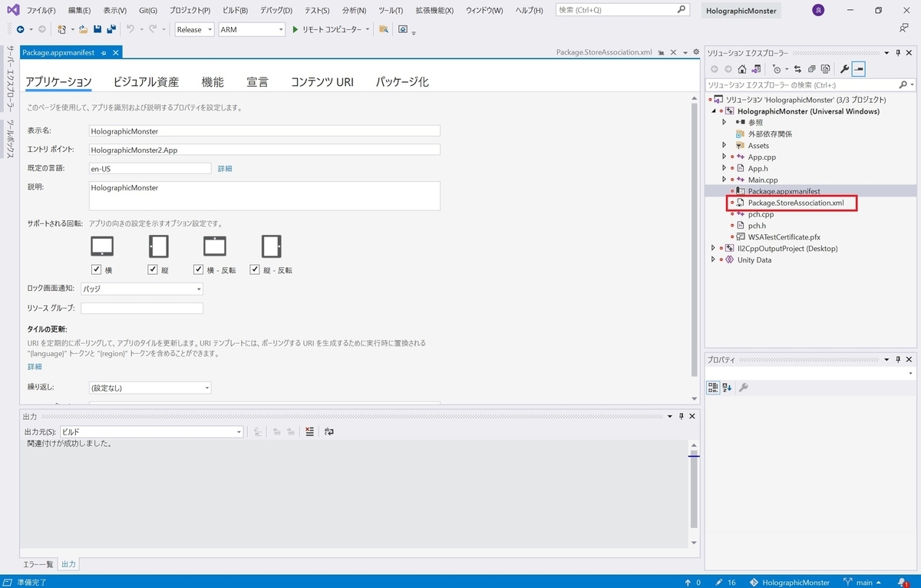Click the categorized view icon in Properties panel
Image resolution: width=921 pixels, height=588 pixels.
coord(713,388)
